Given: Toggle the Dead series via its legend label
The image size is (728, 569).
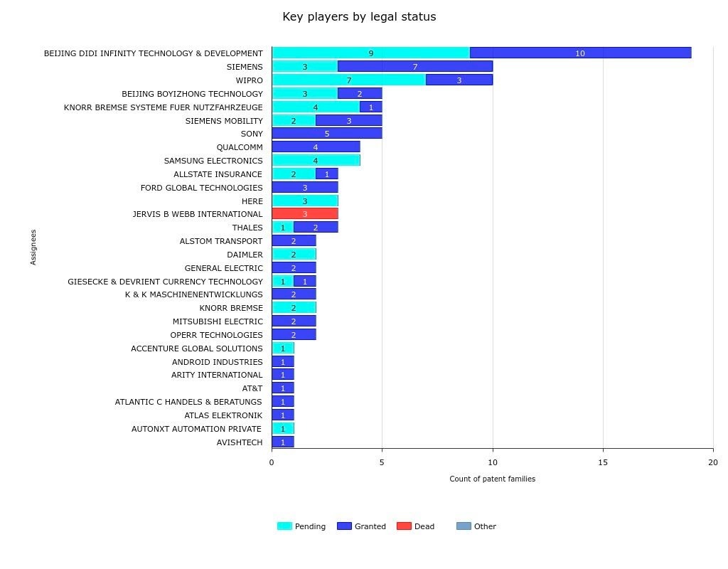Looking at the screenshot, I should 424,526.
